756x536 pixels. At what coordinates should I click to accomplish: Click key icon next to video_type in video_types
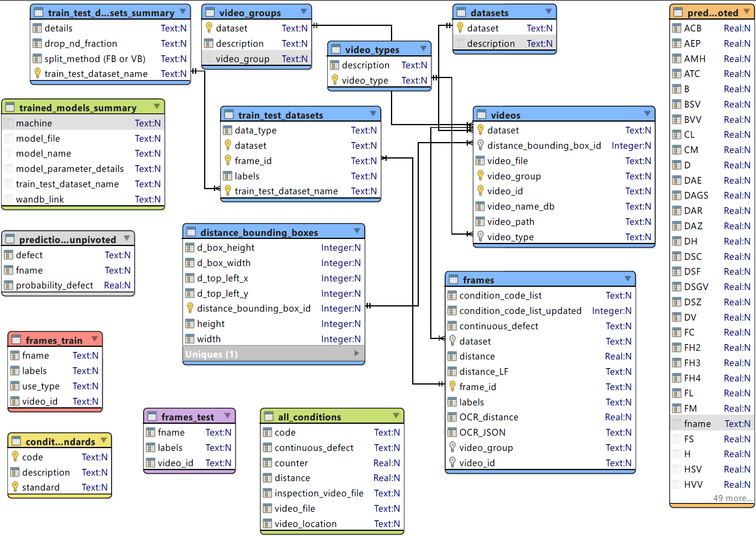[335, 80]
